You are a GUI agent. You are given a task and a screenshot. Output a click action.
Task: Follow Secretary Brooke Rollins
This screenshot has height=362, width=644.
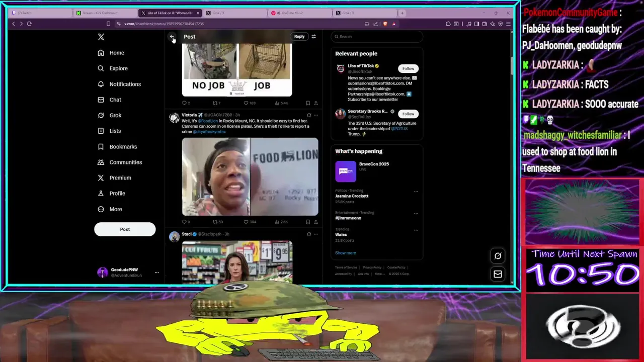(x=408, y=114)
